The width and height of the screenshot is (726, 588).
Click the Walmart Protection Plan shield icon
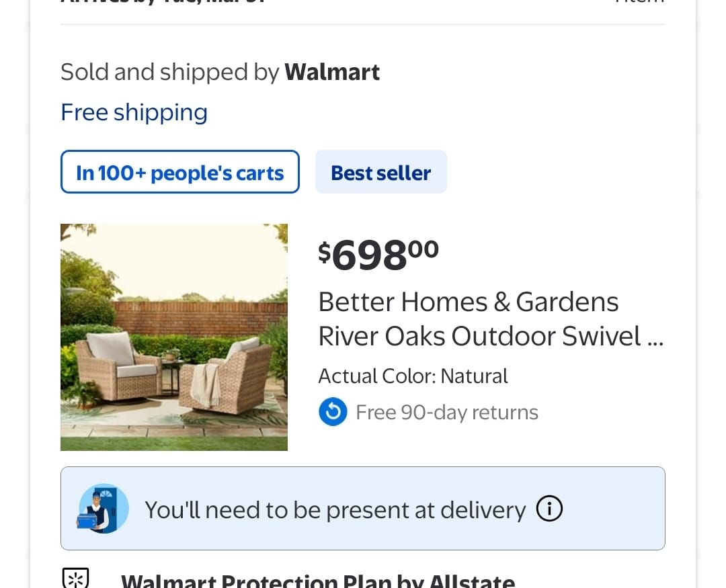[76, 579]
